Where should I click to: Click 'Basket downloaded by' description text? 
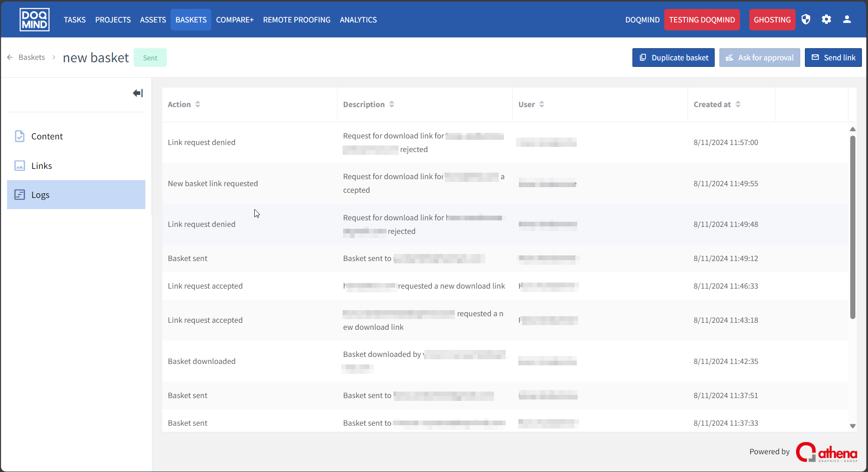[382, 354]
